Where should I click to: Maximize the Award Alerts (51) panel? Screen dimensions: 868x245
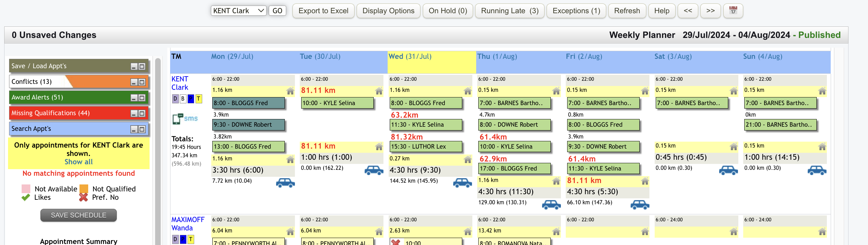click(142, 98)
